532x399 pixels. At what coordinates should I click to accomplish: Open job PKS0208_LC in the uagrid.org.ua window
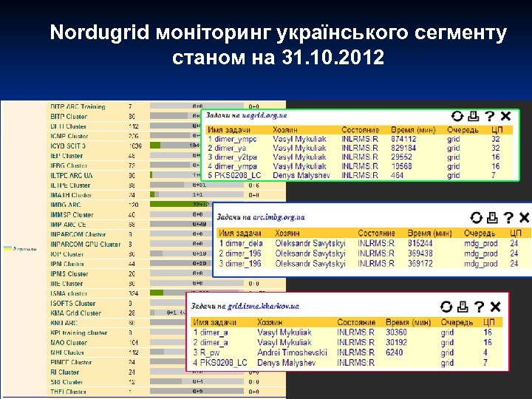[x=237, y=175]
